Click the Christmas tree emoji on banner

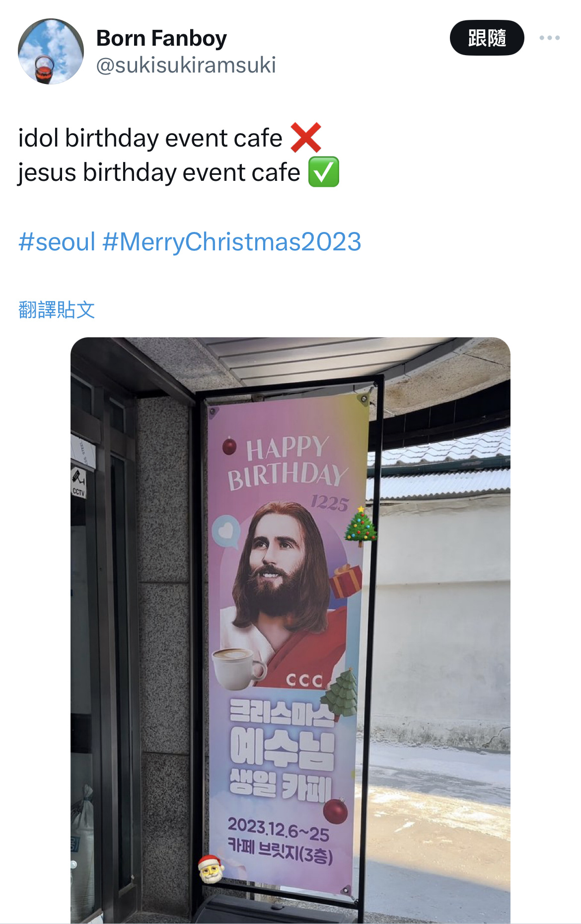pyautogui.click(x=361, y=525)
